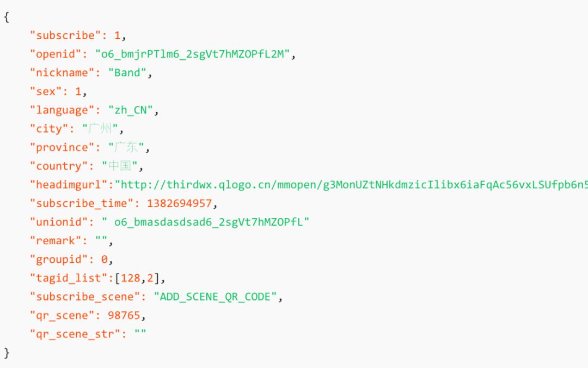Click the province value 广东
The height and width of the screenshot is (368, 588).
pyautogui.click(x=126, y=147)
